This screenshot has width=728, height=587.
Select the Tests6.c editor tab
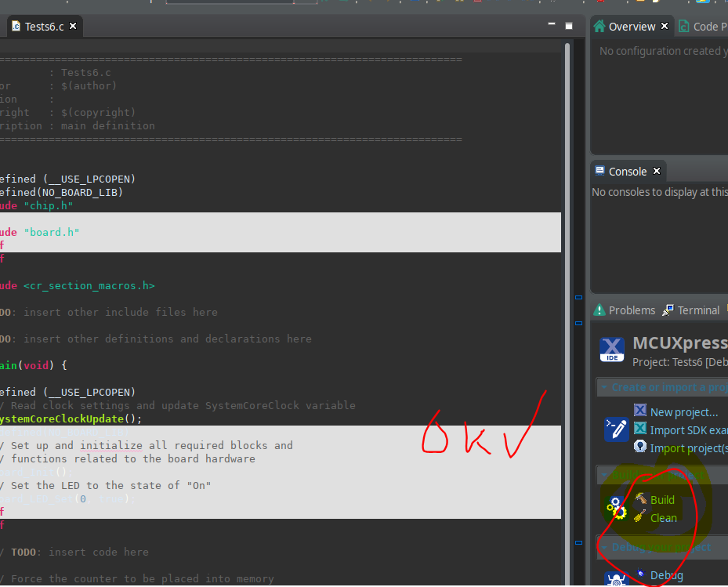(x=44, y=27)
